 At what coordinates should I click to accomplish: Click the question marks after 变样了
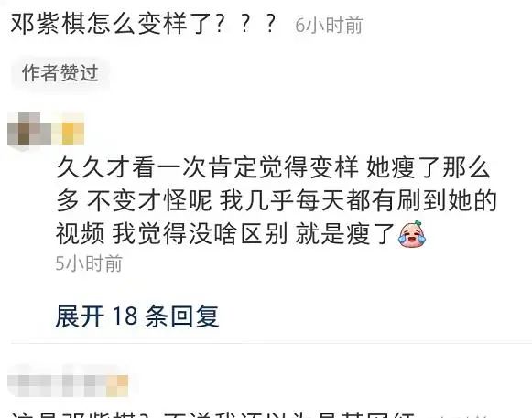click(245, 25)
